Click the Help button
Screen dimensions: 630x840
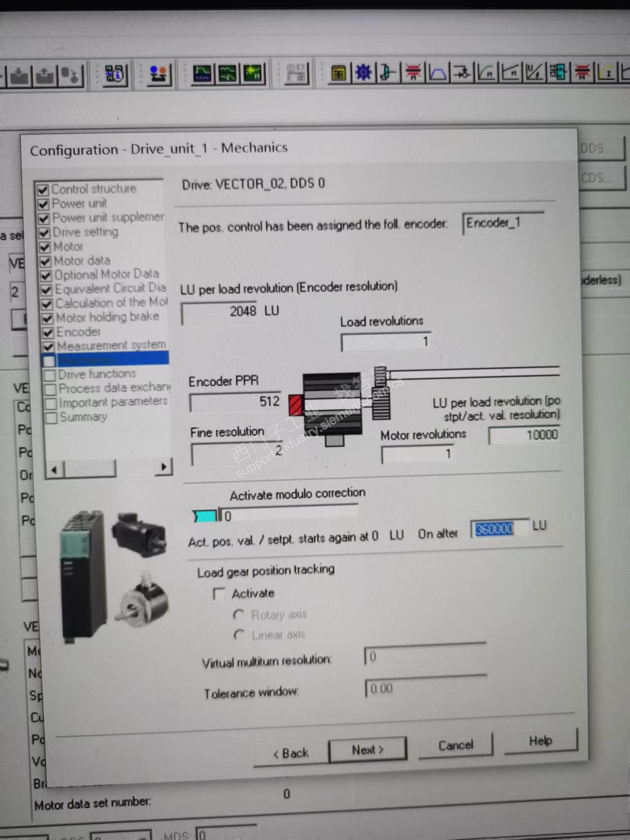pyautogui.click(x=540, y=741)
